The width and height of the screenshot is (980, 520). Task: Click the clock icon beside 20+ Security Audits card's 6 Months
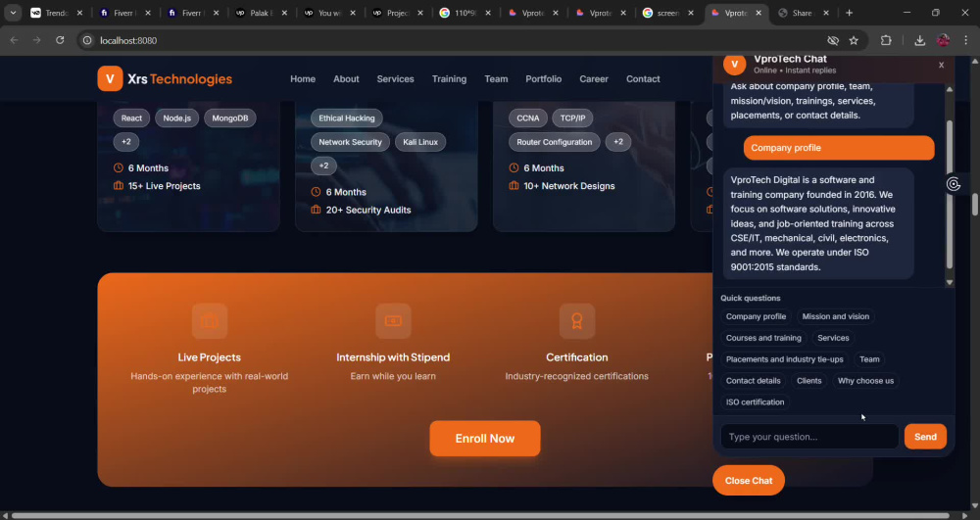pos(316,192)
